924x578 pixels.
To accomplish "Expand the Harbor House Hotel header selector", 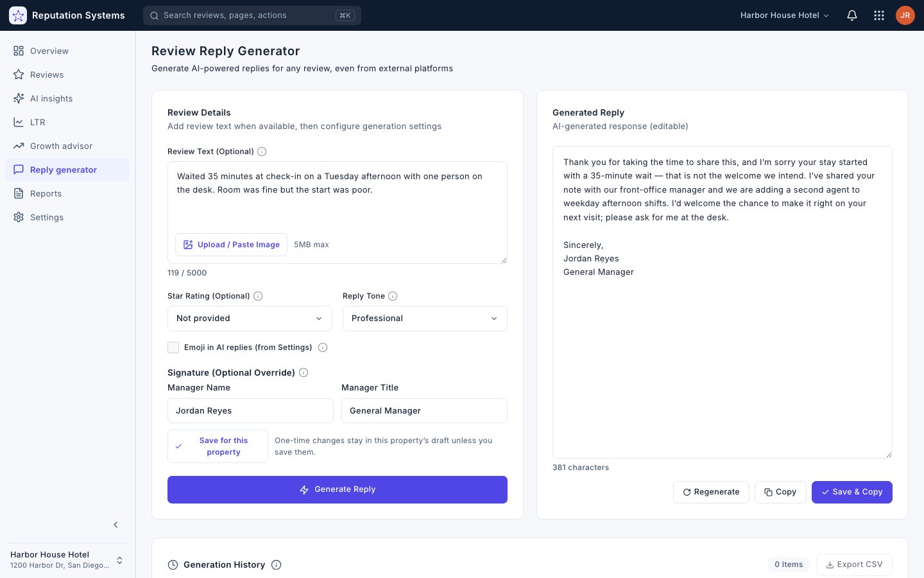I will pyautogui.click(x=784, y=15).
